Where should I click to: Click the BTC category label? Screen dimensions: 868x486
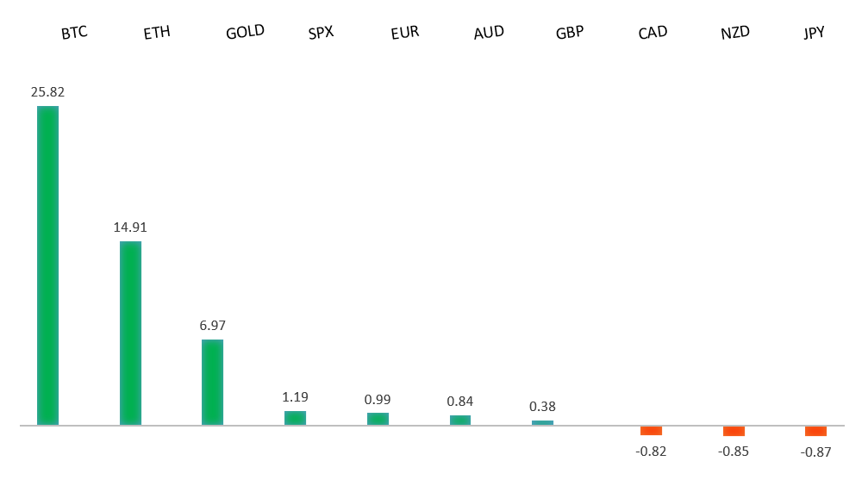click(x=74, y=34)
